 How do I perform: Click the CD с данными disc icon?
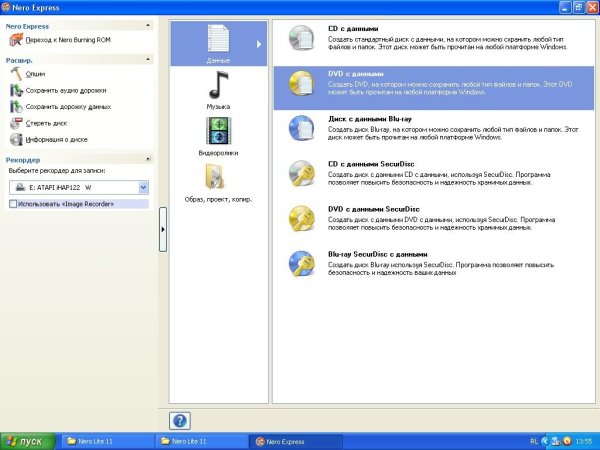(301, 38)
